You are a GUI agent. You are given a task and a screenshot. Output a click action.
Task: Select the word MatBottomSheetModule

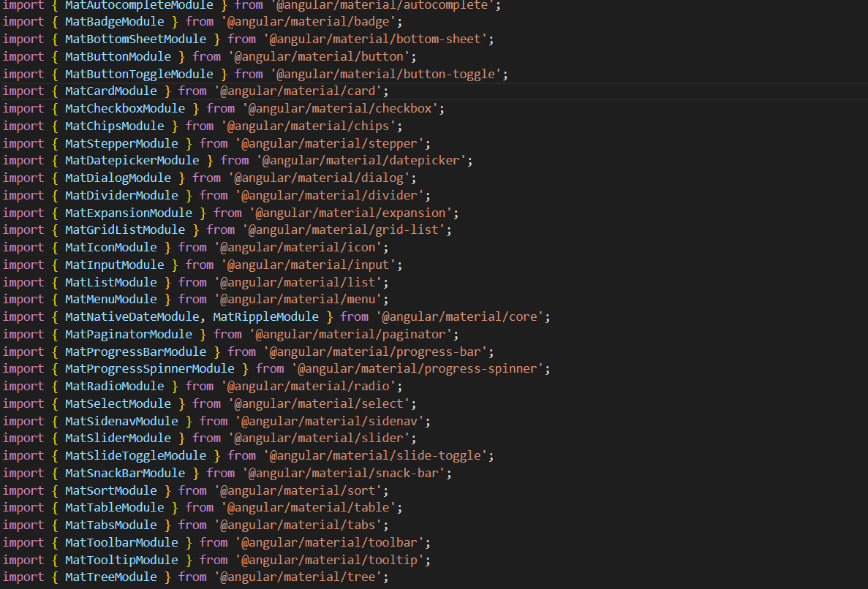tap(135, 39)
